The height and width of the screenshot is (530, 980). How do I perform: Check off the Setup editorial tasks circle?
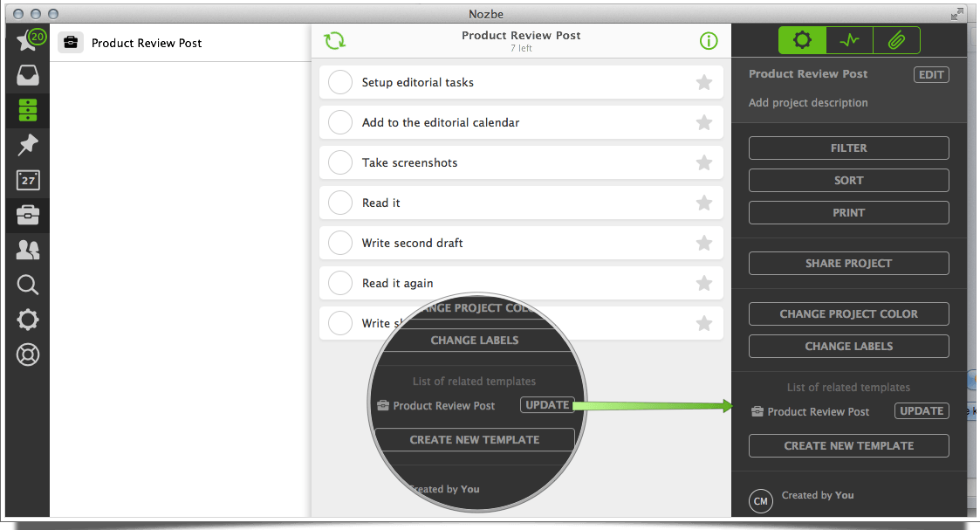pyautogui.click(x=339, y=83)
